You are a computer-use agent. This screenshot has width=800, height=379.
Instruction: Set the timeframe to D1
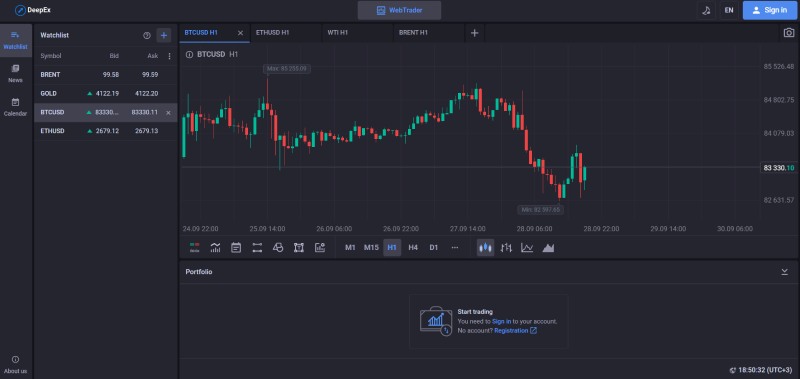pyautogui.click(x=434, y=247)
